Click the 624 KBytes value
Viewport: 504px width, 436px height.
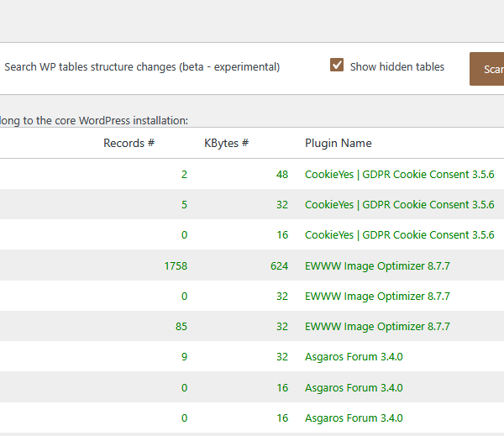point(280,266)
